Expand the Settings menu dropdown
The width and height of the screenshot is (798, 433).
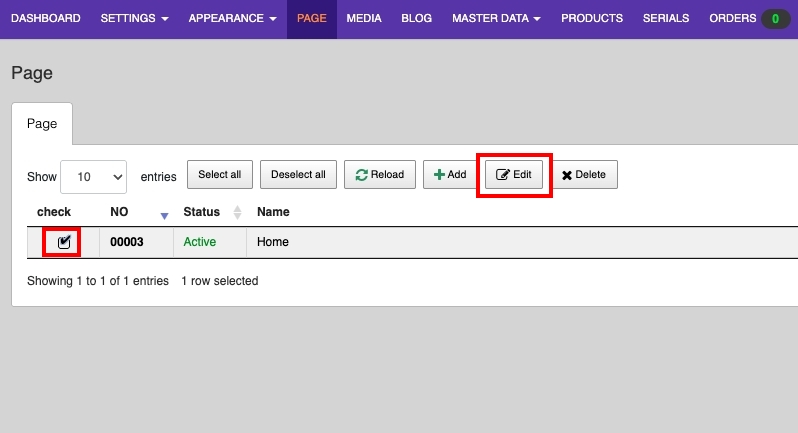click(x=134, y=19)
